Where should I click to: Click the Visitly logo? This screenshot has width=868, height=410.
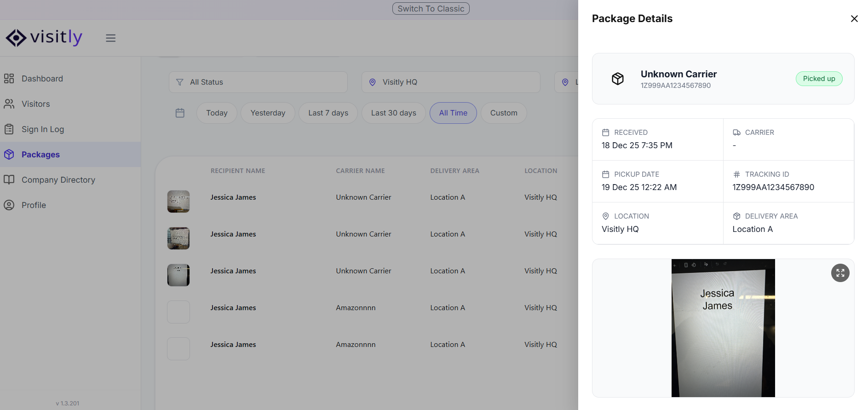[x=44, y=38]
